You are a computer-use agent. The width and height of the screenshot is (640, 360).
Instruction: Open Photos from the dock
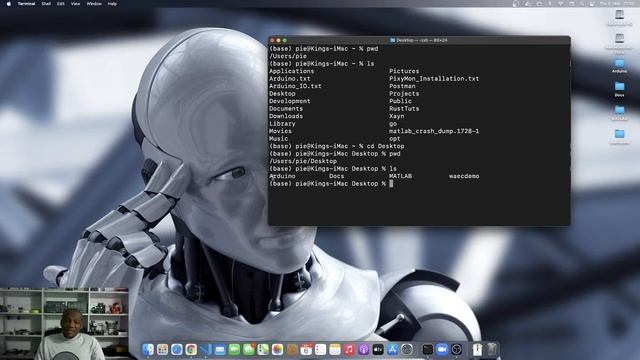[278, 349]
